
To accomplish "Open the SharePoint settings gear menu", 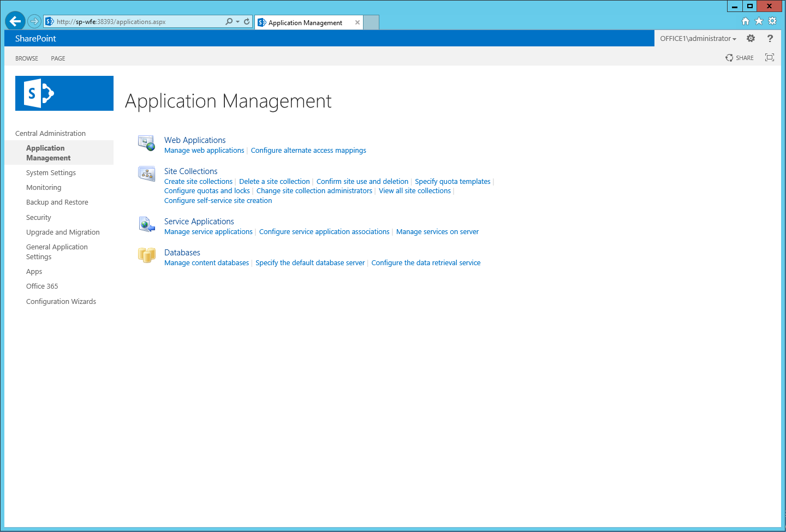I will pos(751,38).
